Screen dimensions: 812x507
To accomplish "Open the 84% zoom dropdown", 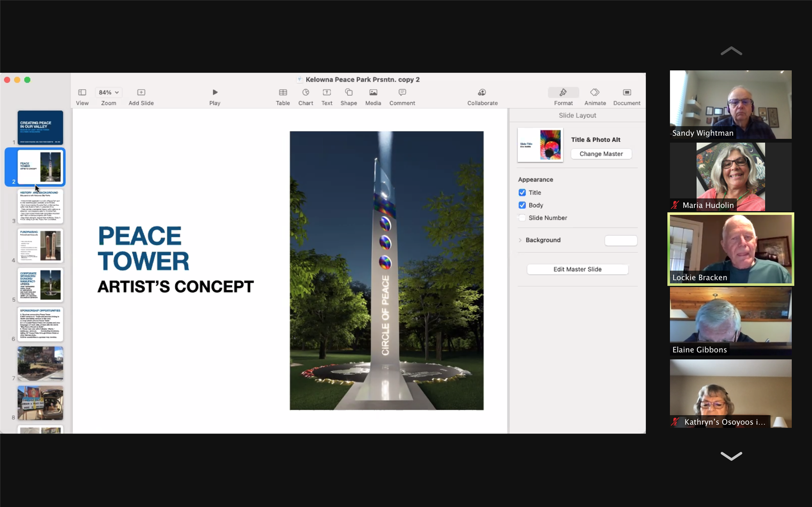I will click(x=109, y=92).
